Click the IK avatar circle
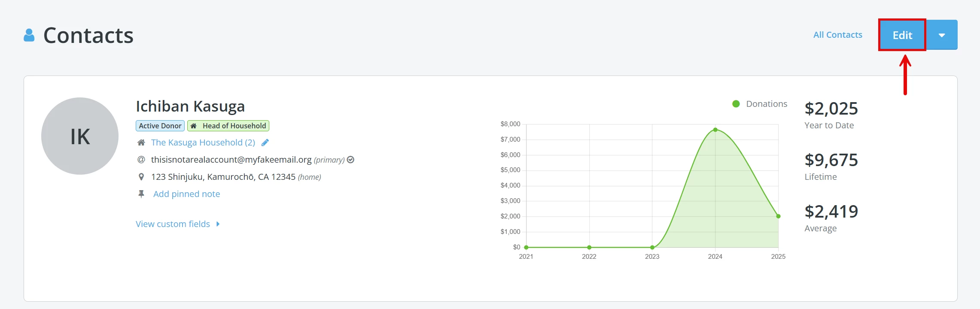The image size is (980, 309). click(x=80, y=136)
